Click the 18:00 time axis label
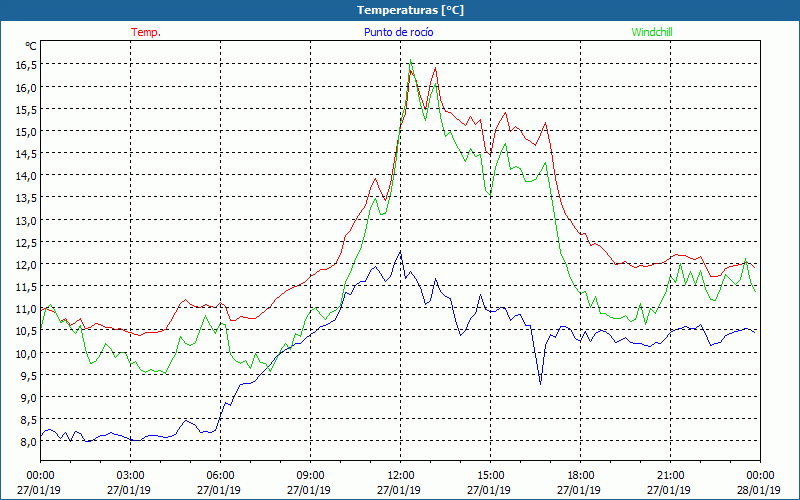The image size is (800, 500). coord(580,476)
